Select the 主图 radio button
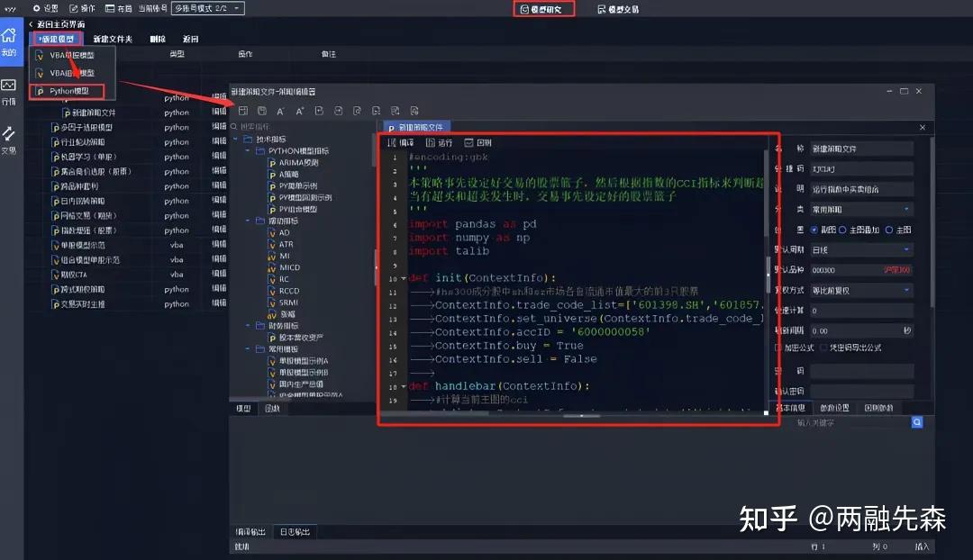Image resolution: width=973 pixels, height=560 pixels. tap(889, 230)
